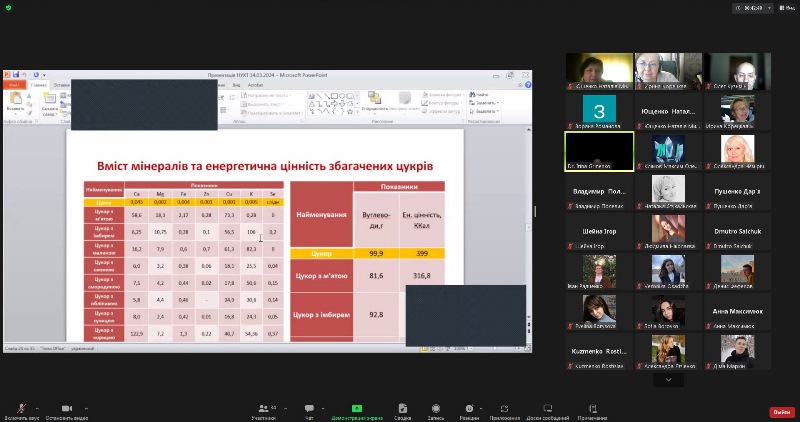Click the 399 energy value cell

[x=421, y=253]
